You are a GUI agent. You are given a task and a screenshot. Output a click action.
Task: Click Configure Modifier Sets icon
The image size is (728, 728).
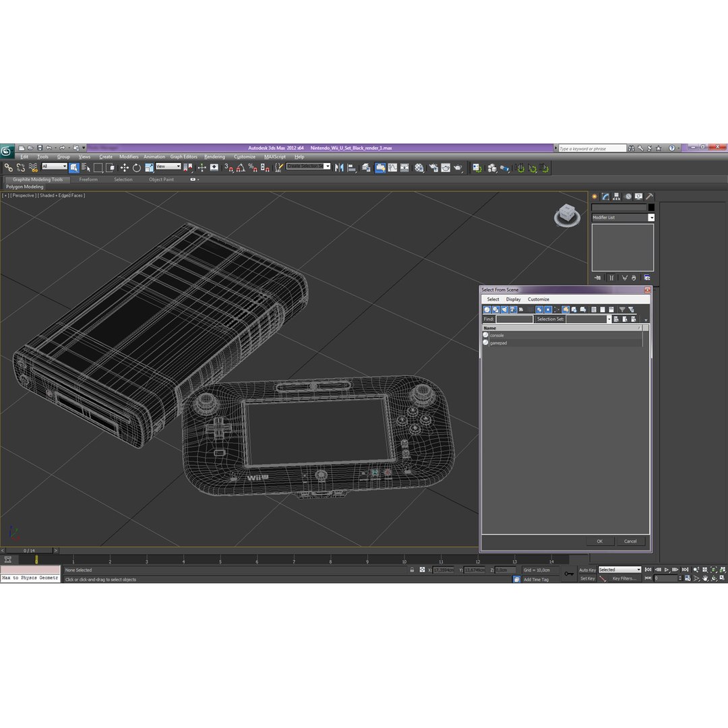click(x=647, y=278)
